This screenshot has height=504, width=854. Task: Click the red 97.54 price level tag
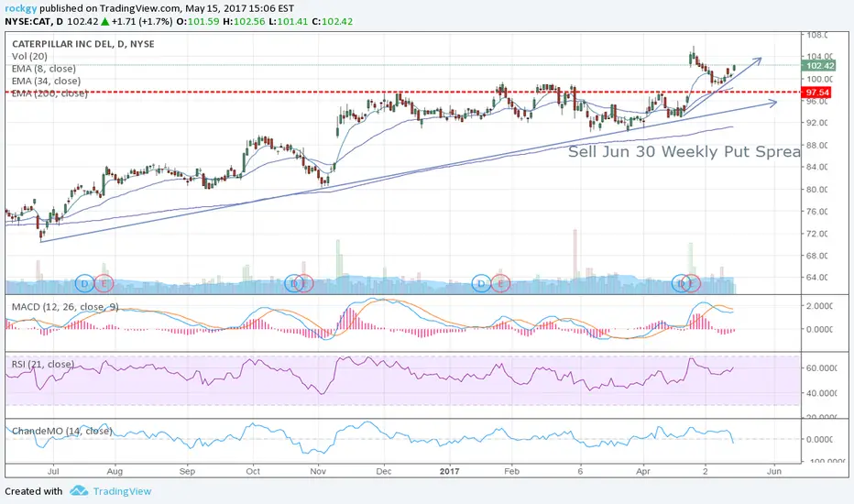pyautogui.click(x=816, y=93)
